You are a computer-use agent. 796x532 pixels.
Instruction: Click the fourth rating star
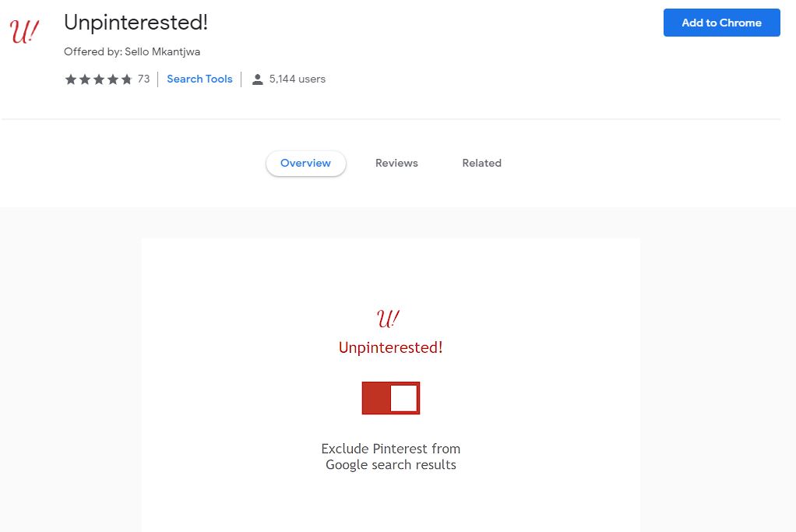[111, 79]
